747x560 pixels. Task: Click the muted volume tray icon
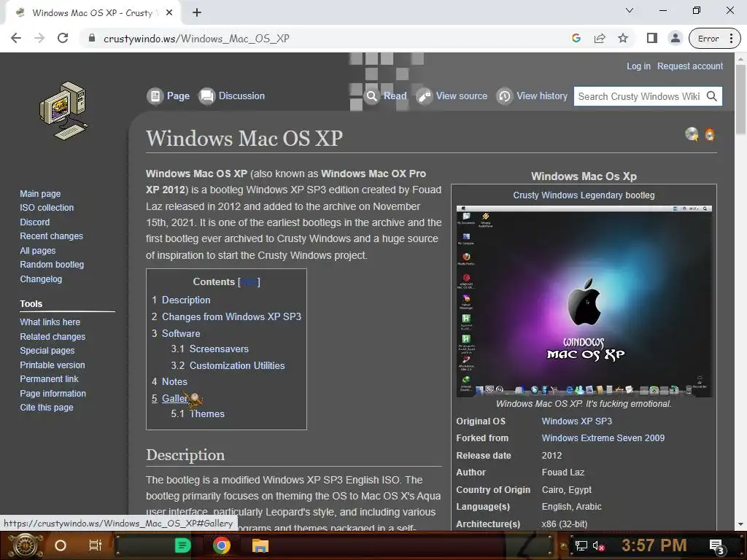pos(599,545)
